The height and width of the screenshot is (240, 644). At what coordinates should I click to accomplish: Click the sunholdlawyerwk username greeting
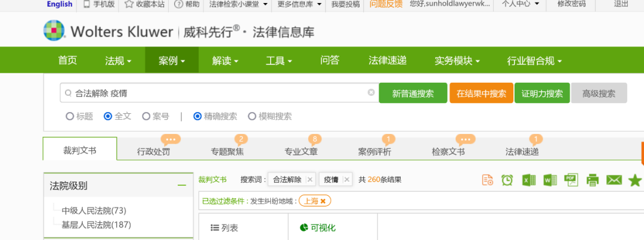[x=450, y=4]
